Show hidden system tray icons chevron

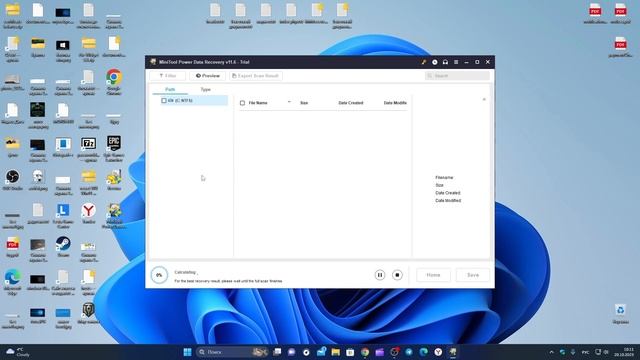(x=551, y=352)
